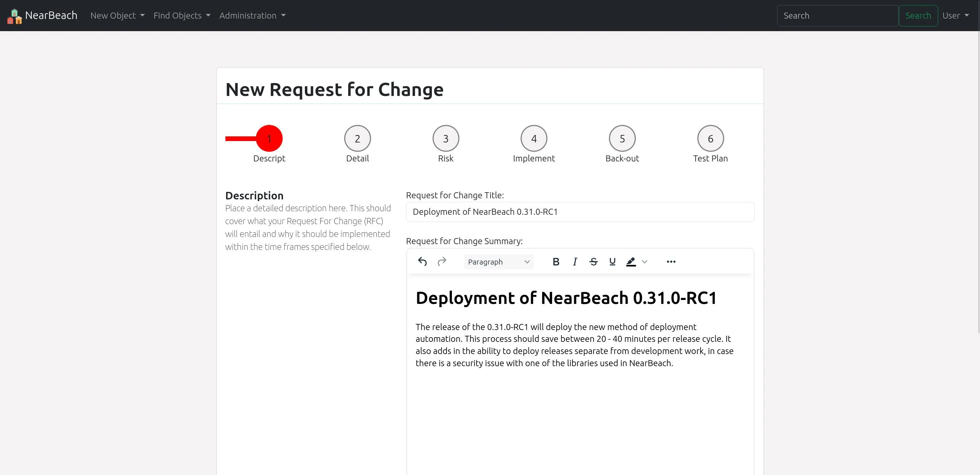Viewport: 980px width, 475px height.
Task: Open the User dropdown menu
Action: [955, 16]
